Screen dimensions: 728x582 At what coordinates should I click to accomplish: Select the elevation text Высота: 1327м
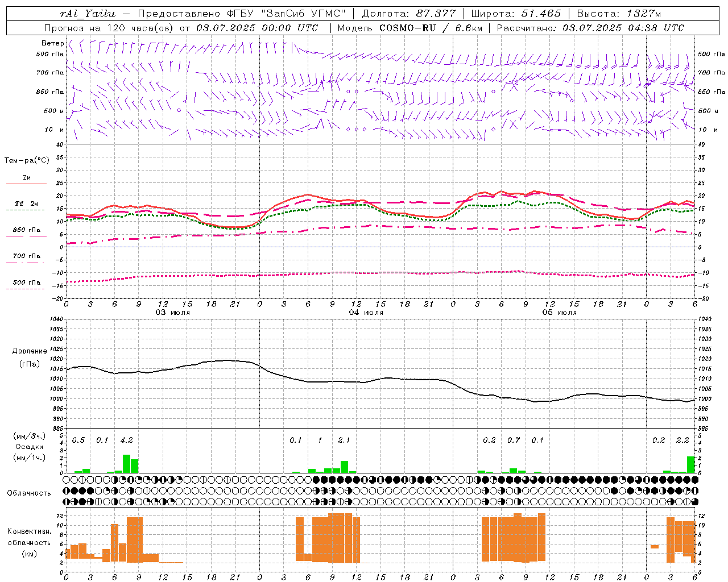click(x=619, y=14)
